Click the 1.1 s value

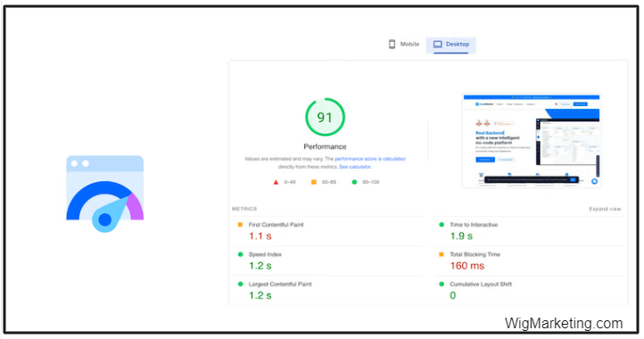(260, 236)
